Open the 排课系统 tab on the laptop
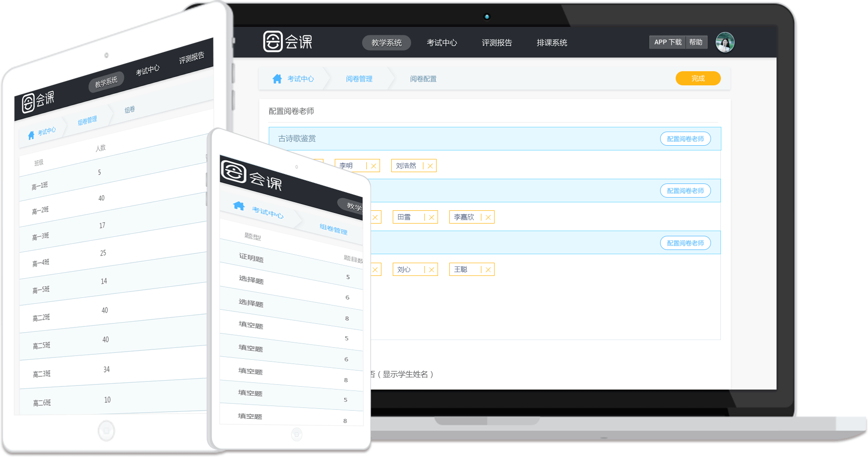 552,43
